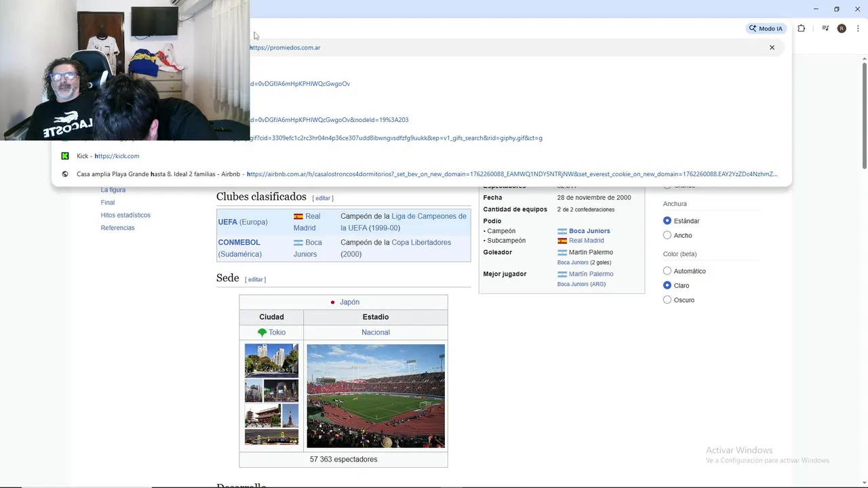
Task: Open the ARG link under Mejor jugador
Action: (598, 285)
